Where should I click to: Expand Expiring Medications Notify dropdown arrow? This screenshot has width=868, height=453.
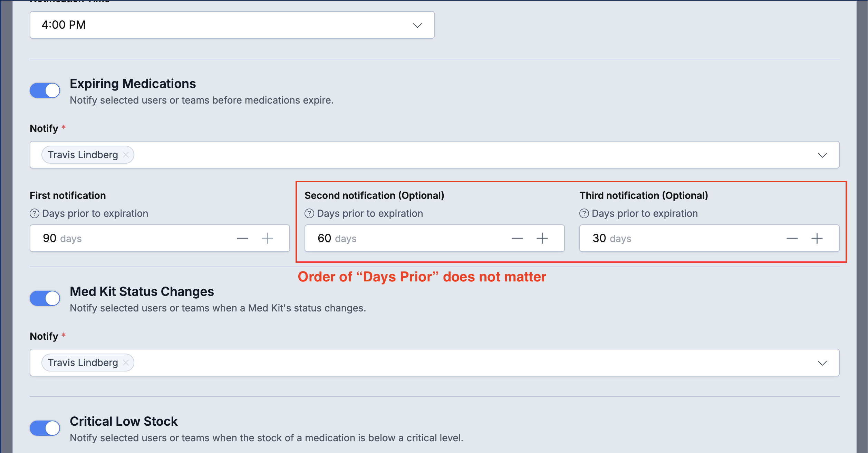[x=822, y=155]
